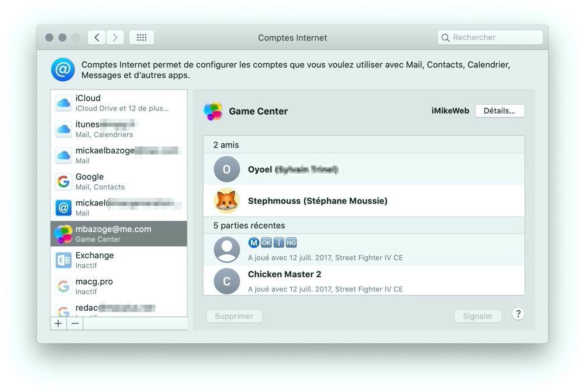This screenshot has height=392, width=585.
Task: Click Stephmouss's fox avatar
Action: point(226,201)
